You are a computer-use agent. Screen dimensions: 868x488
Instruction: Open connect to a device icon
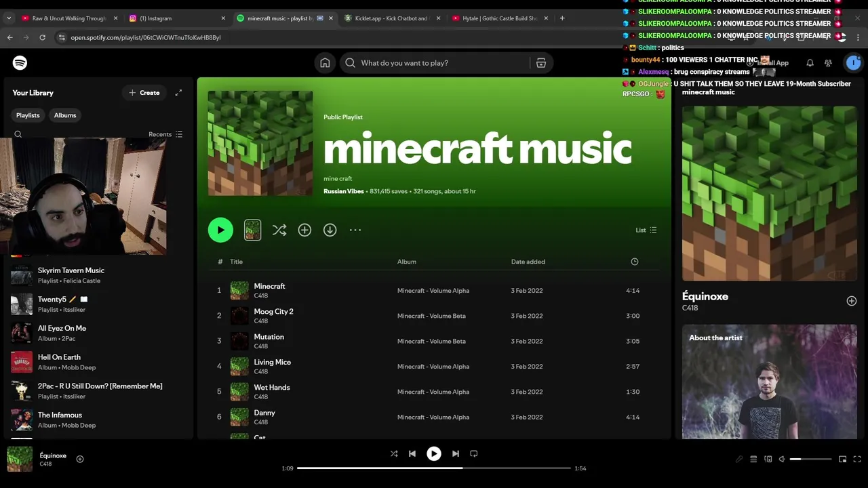coord(768,460)
